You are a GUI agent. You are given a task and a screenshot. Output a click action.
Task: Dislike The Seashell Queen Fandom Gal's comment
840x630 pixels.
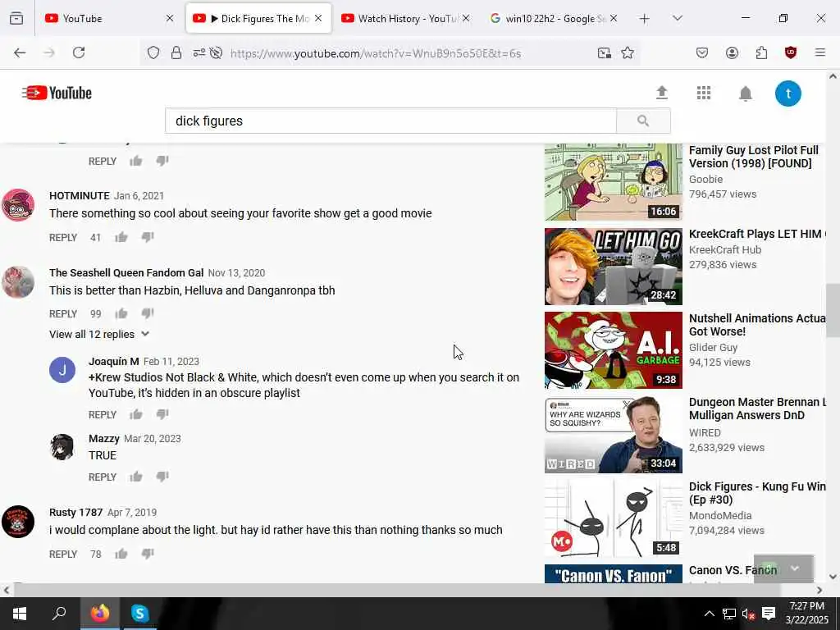[148, 313]
